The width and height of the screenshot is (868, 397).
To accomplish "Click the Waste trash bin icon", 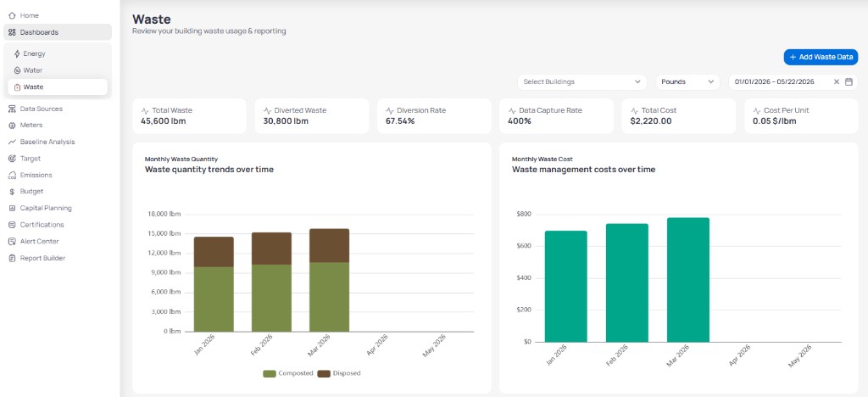I will click(x=17, y=87).
